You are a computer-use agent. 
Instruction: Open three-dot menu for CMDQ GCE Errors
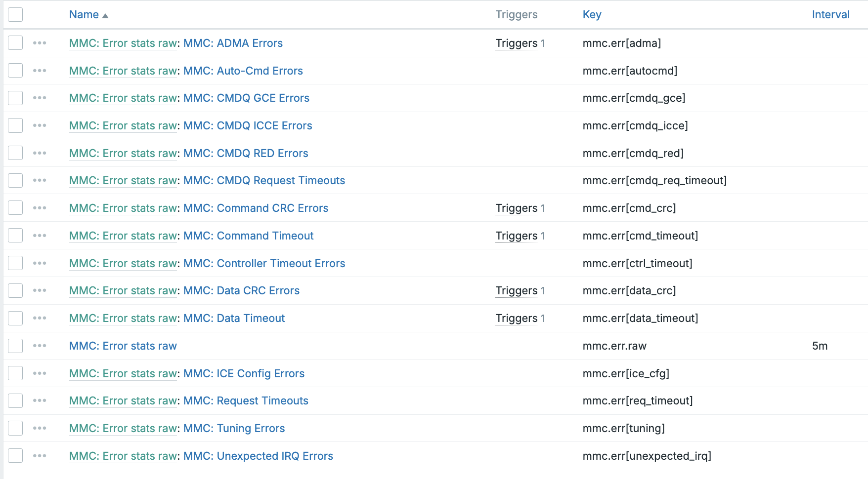coord(40,98)
